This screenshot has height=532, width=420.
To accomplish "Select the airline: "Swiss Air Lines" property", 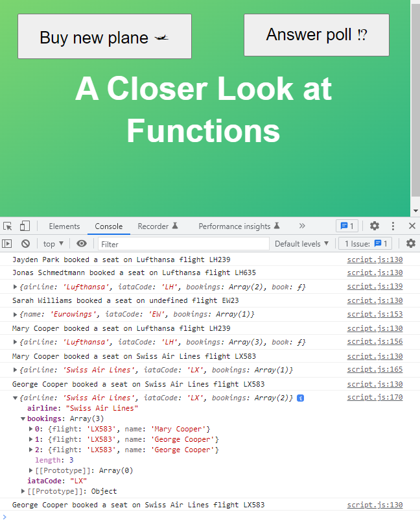I will click(x=83, y=409).
